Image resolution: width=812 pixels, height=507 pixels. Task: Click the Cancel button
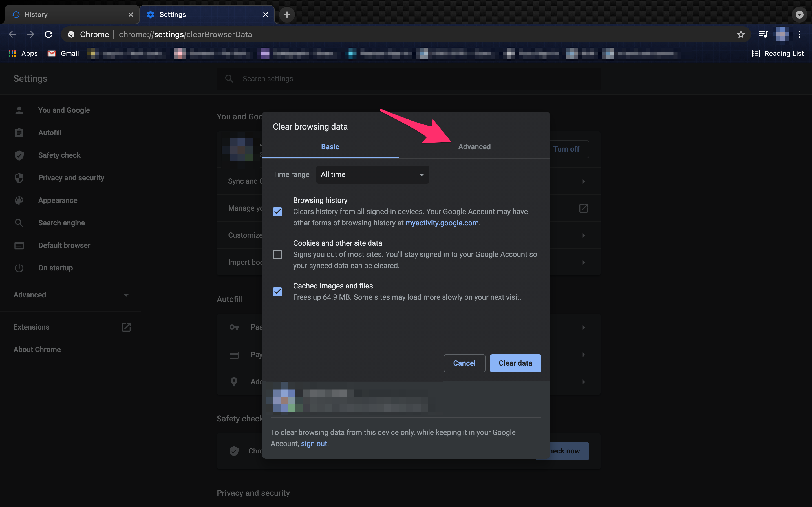coord(464,363)
